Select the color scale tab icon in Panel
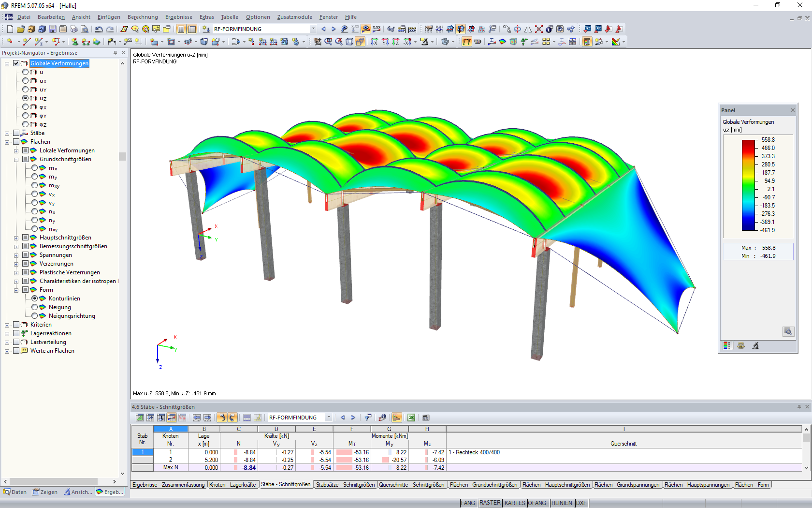812x508 pixels. point(726,345)
